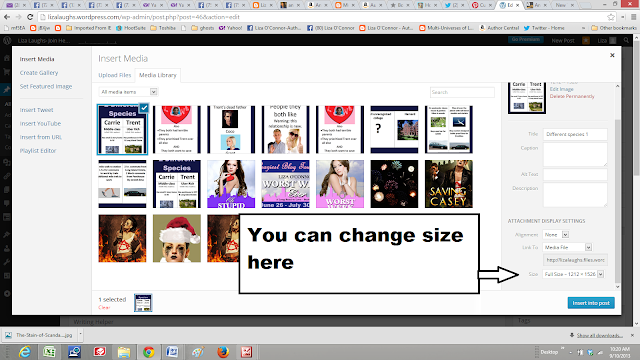Screen dimensions: 640x360
Task: Deselect the checked Different Species thumbnail
Action: click(144, 108)
